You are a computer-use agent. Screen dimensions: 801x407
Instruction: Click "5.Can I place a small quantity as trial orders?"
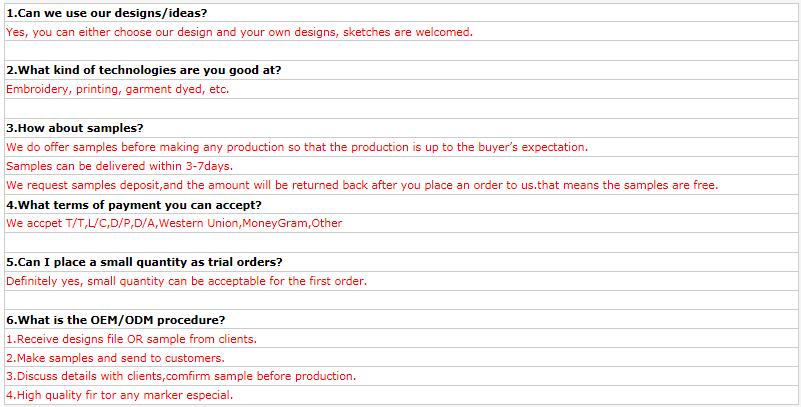pos(144,262)
